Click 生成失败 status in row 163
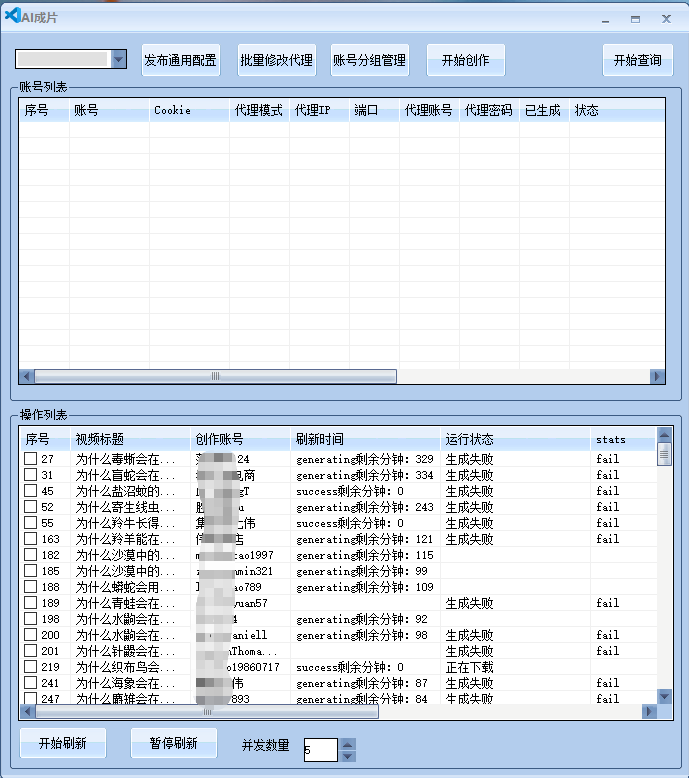The width and height of the screenshot is (689, 778). point(469,539)
